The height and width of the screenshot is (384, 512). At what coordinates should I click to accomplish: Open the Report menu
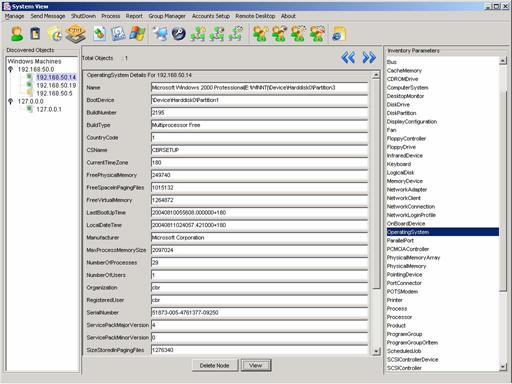pos(134,16)
